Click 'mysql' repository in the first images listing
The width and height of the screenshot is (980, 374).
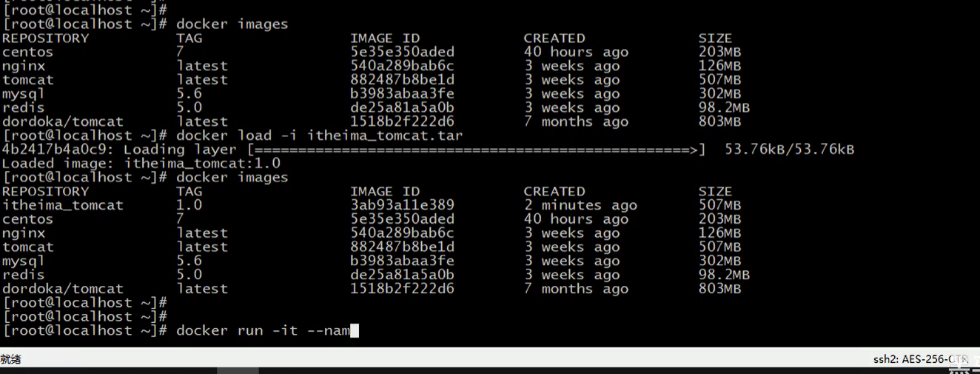(24, 94)
